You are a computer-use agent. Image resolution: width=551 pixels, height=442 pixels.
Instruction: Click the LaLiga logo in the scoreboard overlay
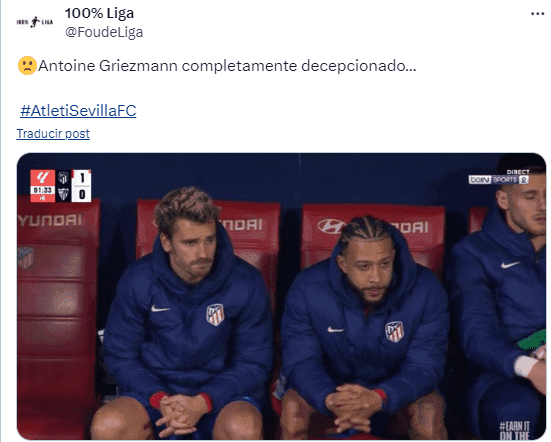43,178
